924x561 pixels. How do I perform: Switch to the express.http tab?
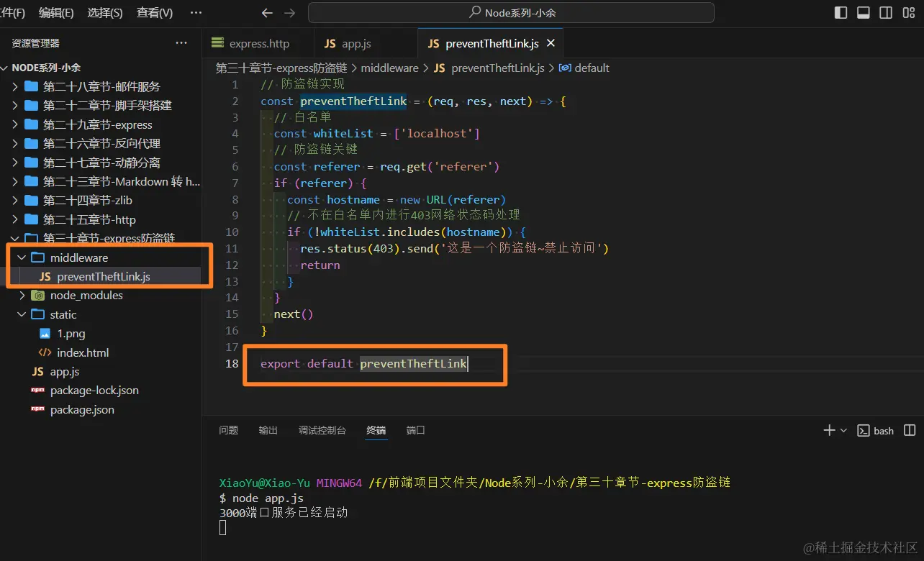[x=258, y=43]
